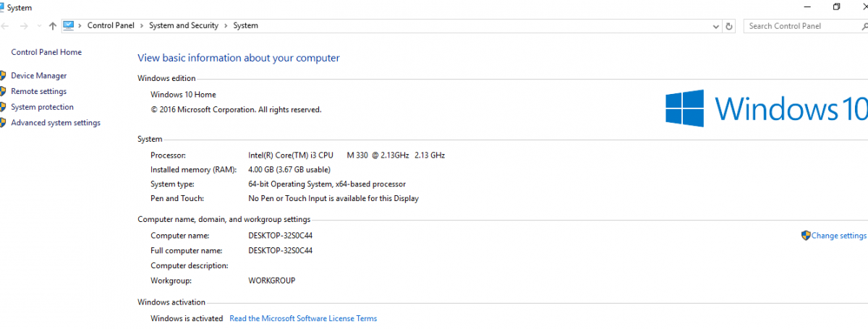The image size is (868, 329).
Task: Select the Windows 10 Home text
Action: [x=183, y=95]
